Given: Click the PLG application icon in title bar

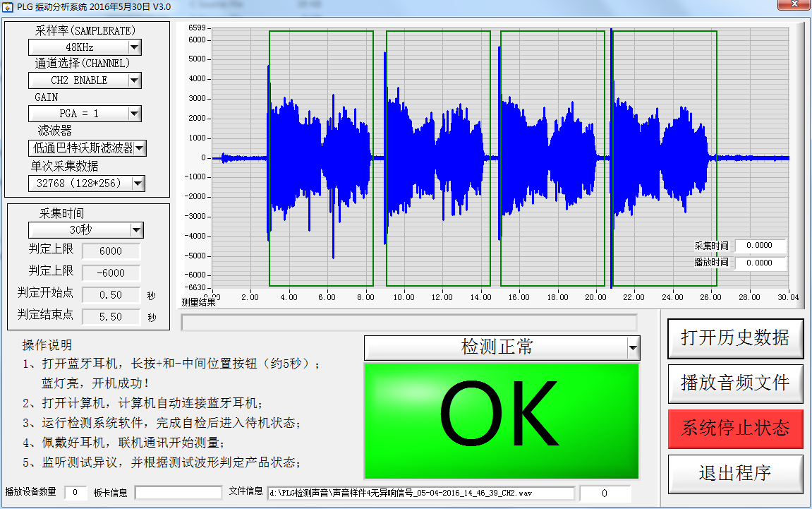Looking at the screenshot, I should coord(8,6).
